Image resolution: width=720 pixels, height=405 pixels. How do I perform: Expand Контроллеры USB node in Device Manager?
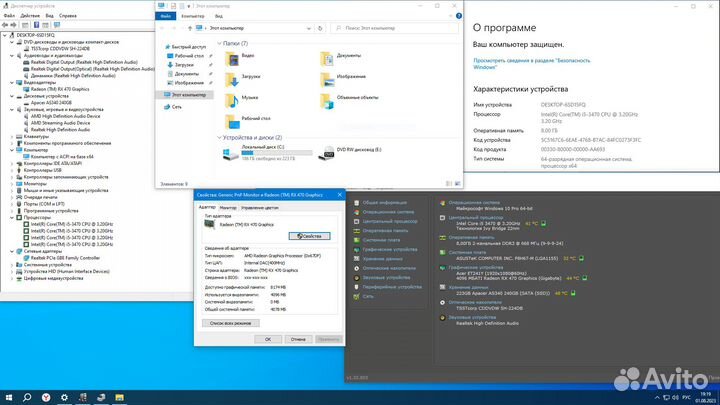tap(12, 170)
